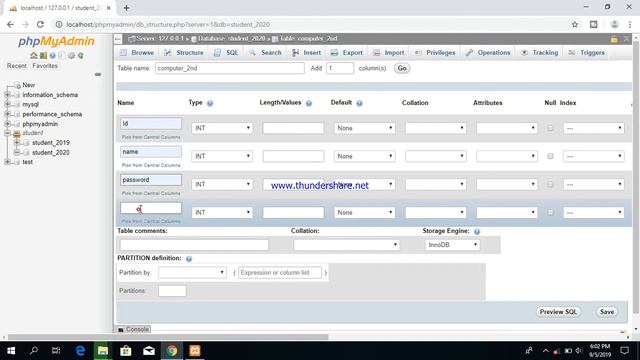Open the Storage Engine InnoDB dropdown
Image resolution: width=640 pixels, height=360 pixels.
pos(452,245)
